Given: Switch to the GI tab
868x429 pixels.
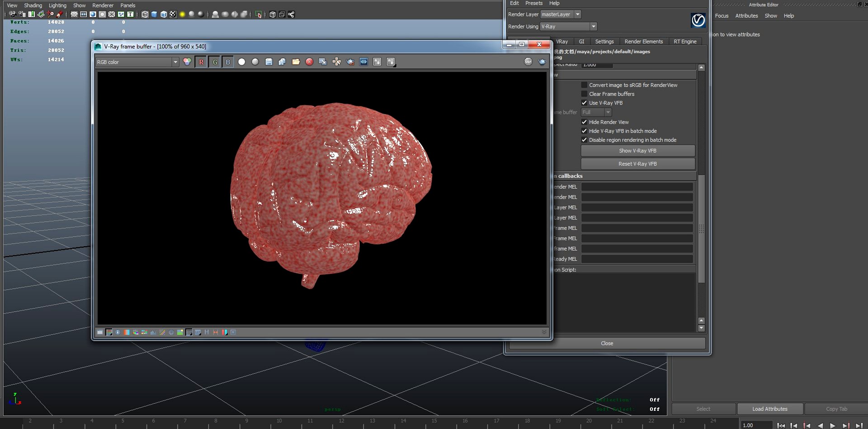Looking at the screenshot, I should (581, 41).
